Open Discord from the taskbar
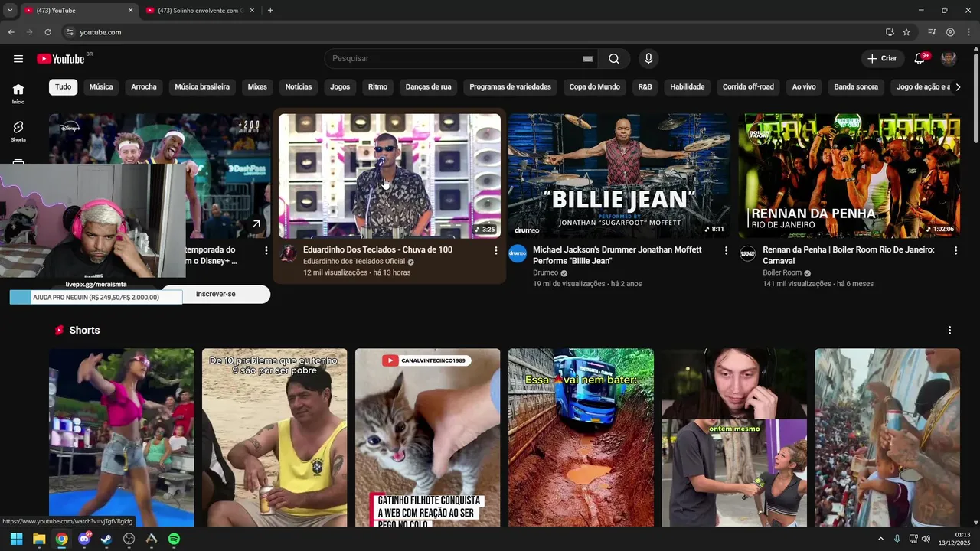 tap(84, 539)
